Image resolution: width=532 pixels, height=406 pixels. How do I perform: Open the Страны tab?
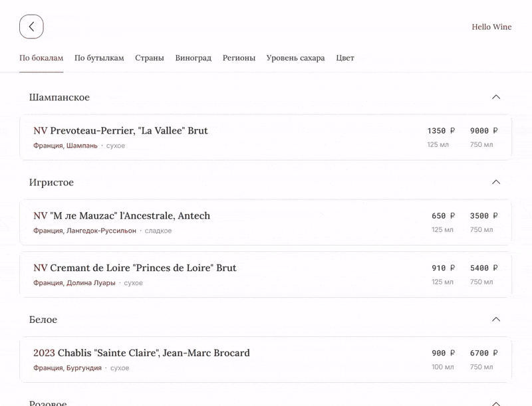(150, 58)
